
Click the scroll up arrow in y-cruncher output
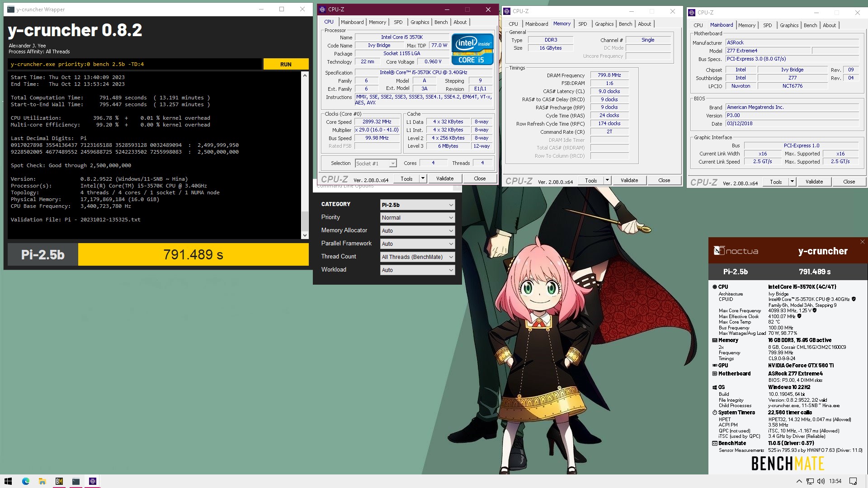pos(305,75)
